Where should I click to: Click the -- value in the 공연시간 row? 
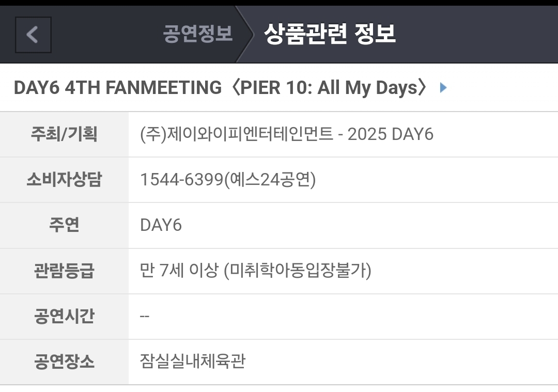click(145, 316)
